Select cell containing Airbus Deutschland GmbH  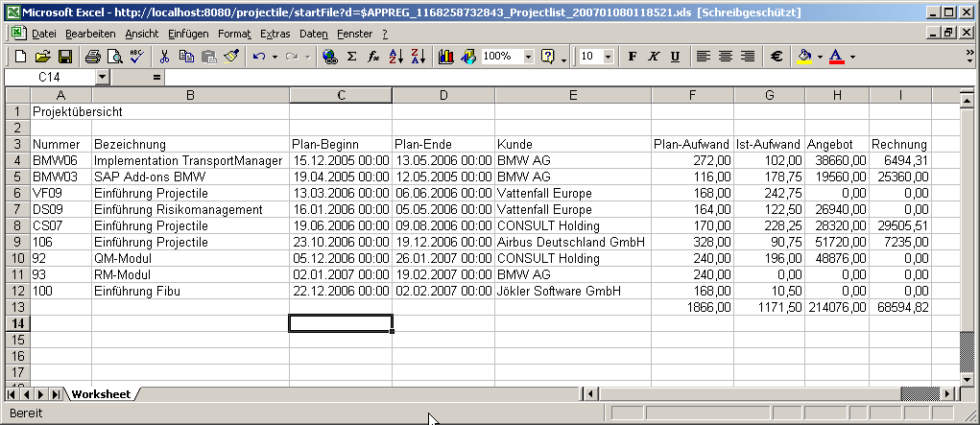pyautogui.click(x=572, y=242)
